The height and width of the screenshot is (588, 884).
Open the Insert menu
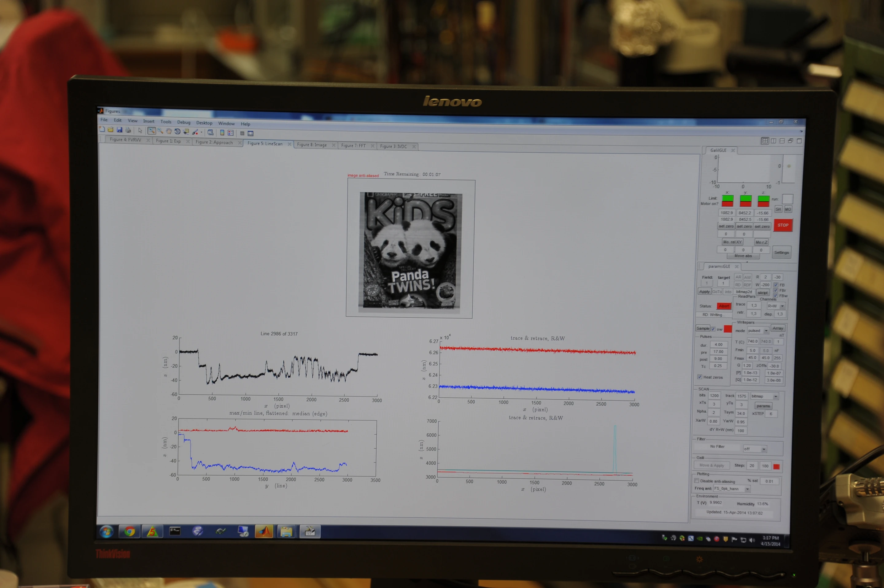[x=149, y=121]
